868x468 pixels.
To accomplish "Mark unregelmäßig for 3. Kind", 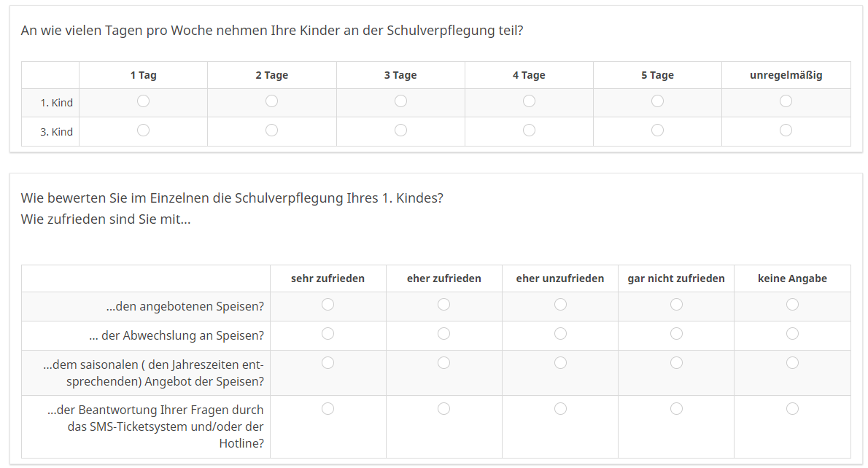I will 786,130.
